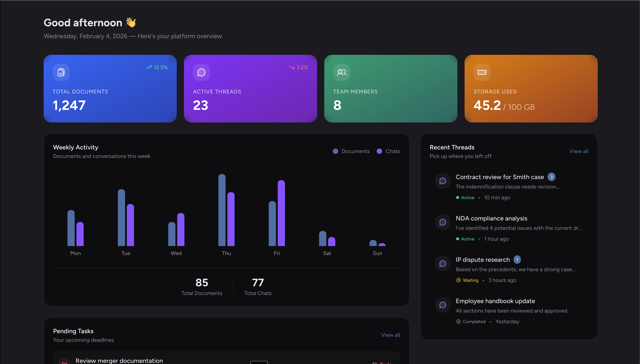
Task: Toggle the Chats legend in Weekly Activity
Action: click(x=388, y=151)
